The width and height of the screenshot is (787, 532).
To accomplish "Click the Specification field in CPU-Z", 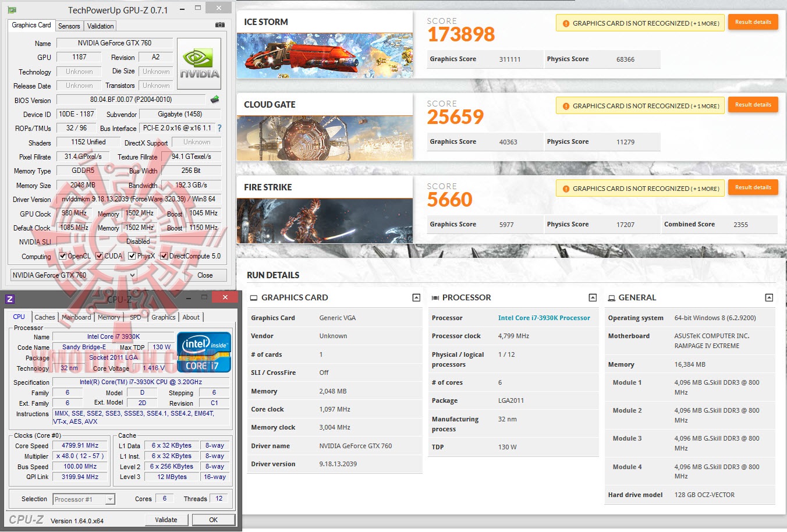I will (141, 382).
